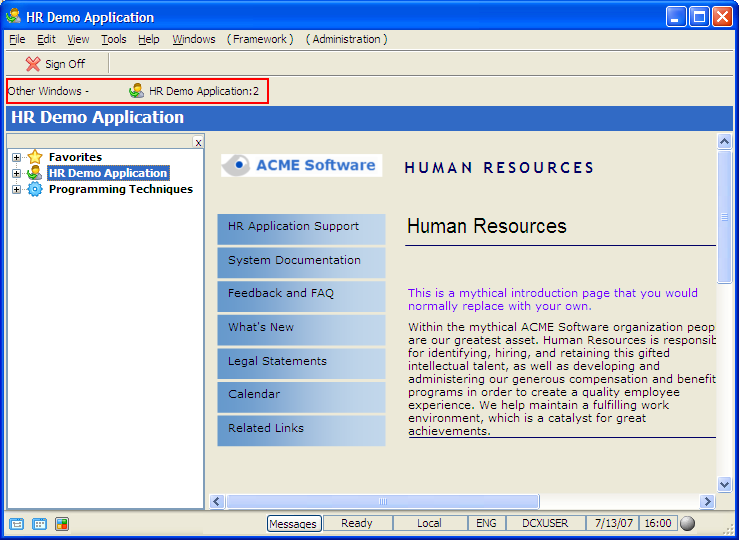739x540 pixels.
Task: Click the title bar application icon
Action: pos(13,16)
